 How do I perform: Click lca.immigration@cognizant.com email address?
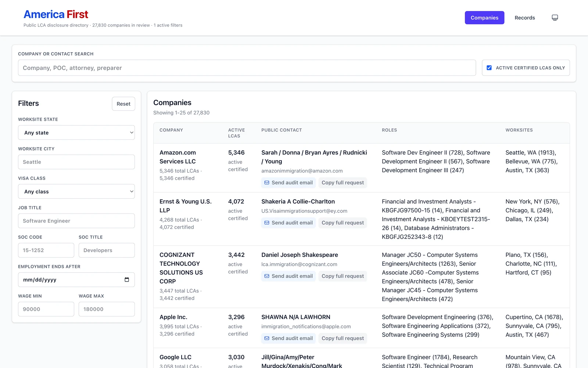[x=299, y=264]
